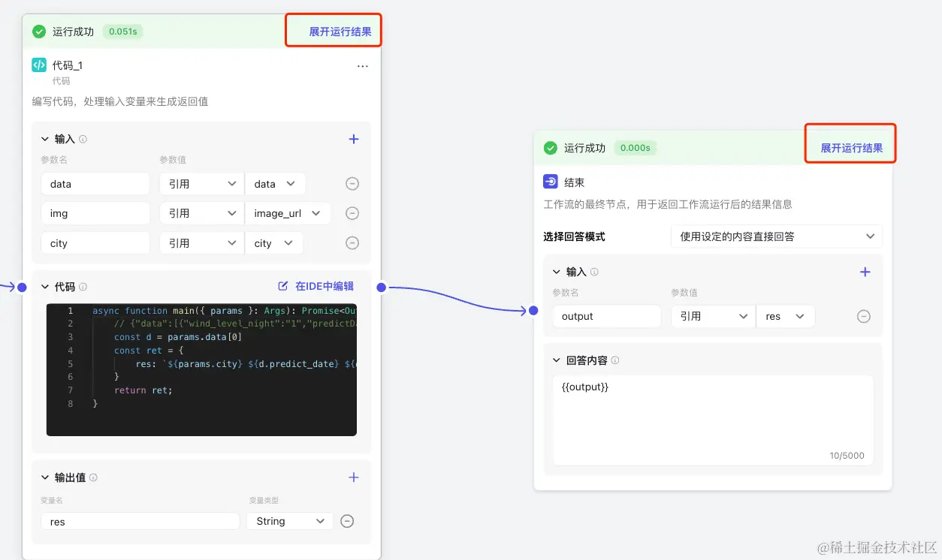Remove the data input parameter row

click(x=352, y=184)
